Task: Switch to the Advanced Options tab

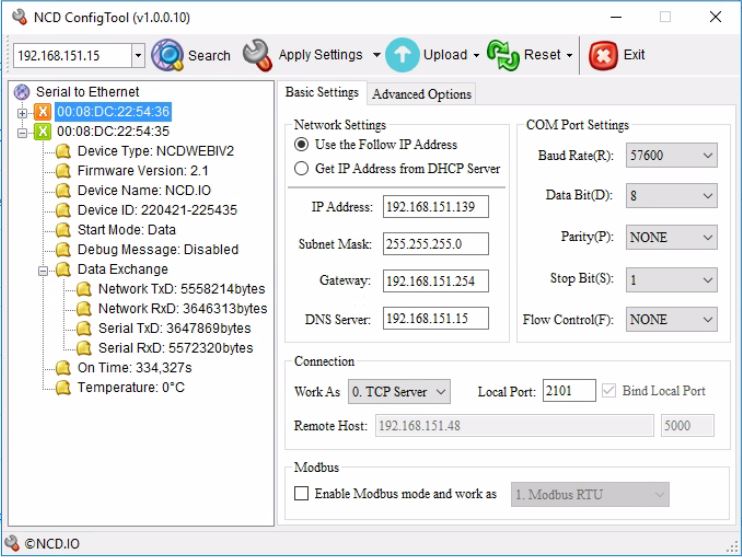Action: tap(421, 94)
